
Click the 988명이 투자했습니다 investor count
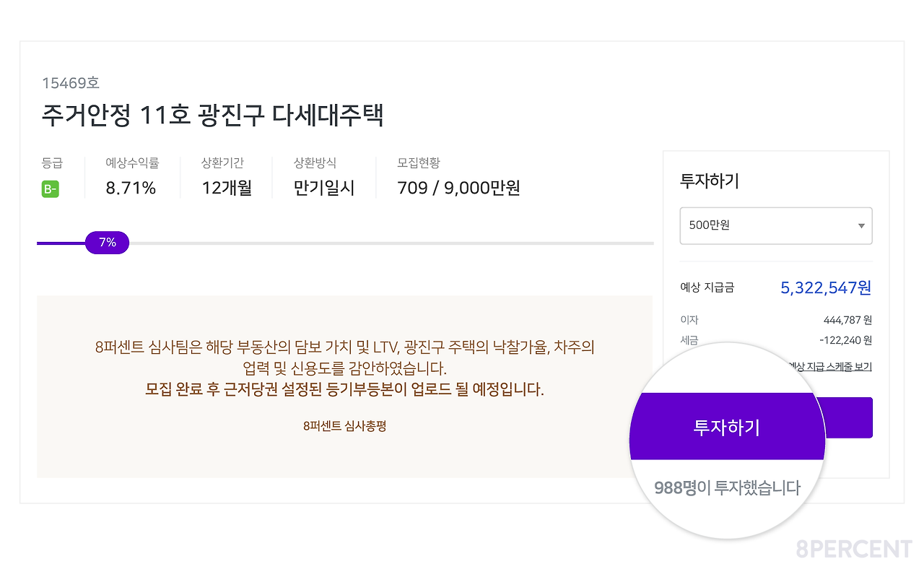click(x=727, y=487)
